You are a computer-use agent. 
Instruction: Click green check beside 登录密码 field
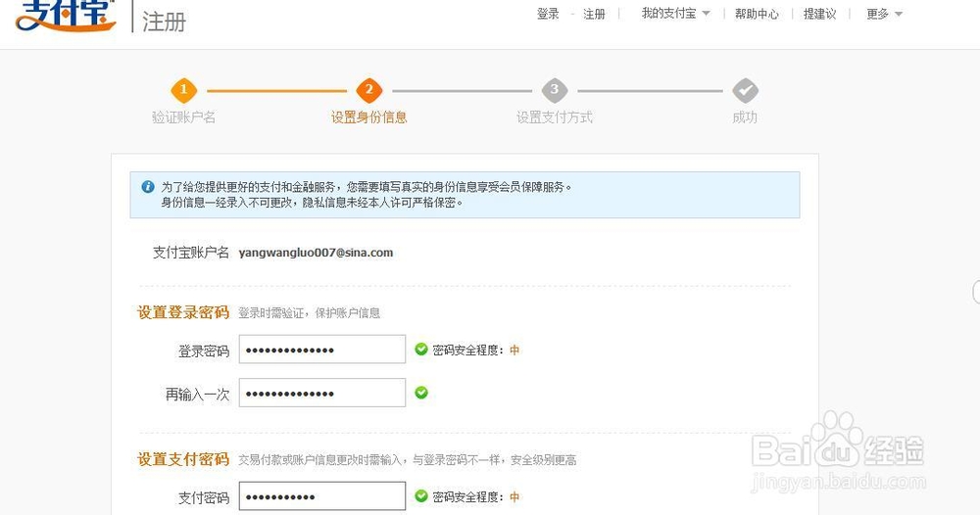421,349
